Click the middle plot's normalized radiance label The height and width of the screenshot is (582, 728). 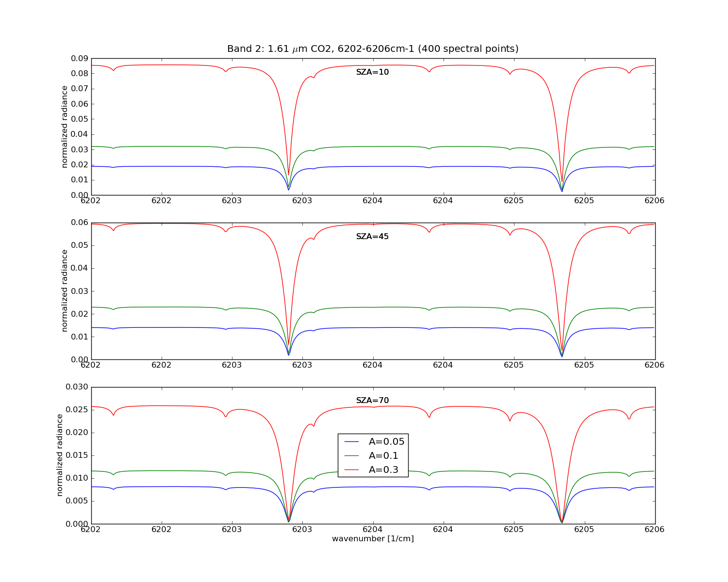[65, 291]
